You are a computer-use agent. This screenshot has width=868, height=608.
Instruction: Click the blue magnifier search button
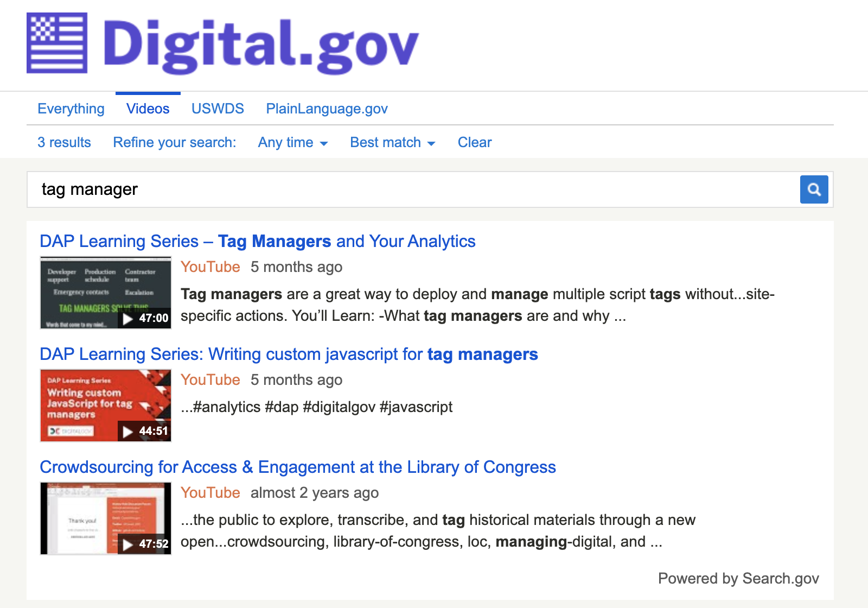coord(814,189)
